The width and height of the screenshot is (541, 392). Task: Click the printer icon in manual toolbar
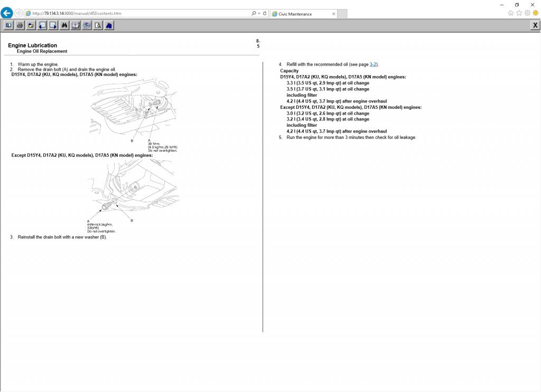[x=20, y=25]
